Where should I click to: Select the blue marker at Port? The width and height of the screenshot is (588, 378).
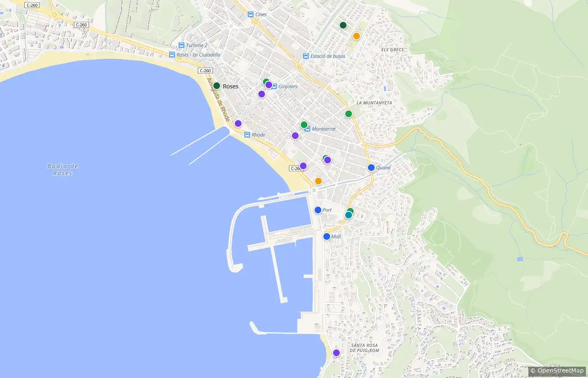pos(318,210)
